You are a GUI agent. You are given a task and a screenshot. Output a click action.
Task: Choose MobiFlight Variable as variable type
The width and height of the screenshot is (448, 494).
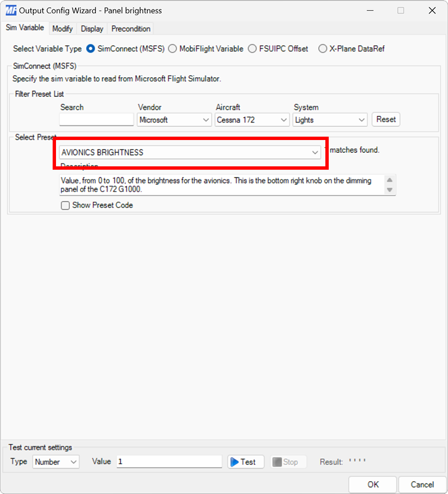(172, 49)
